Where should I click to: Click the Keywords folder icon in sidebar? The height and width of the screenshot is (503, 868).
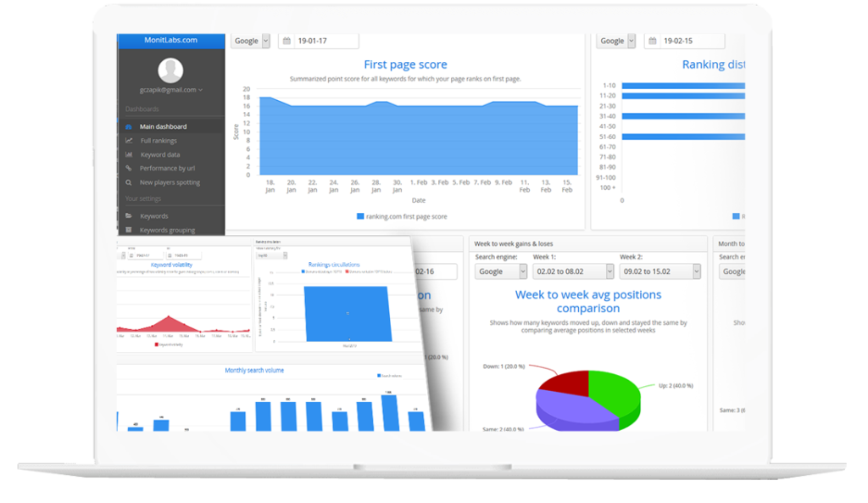click(x=129, y=216)
